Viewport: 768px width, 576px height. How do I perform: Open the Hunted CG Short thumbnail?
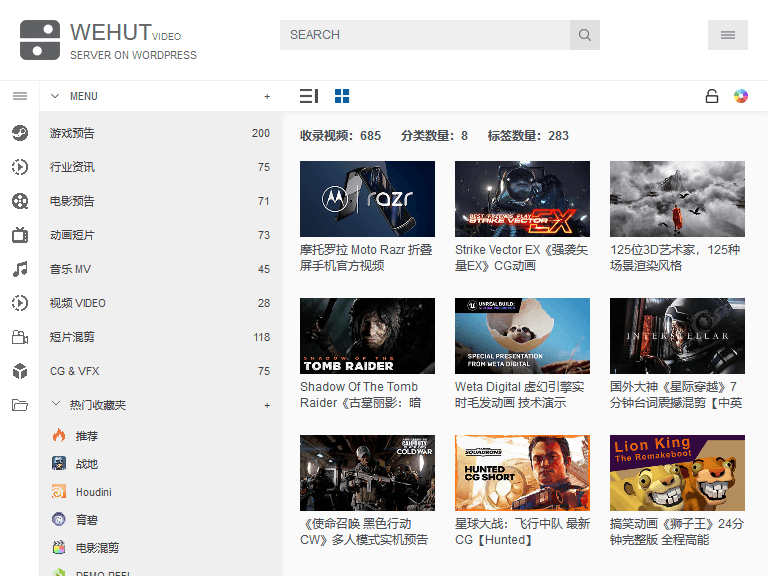point(522,473)
